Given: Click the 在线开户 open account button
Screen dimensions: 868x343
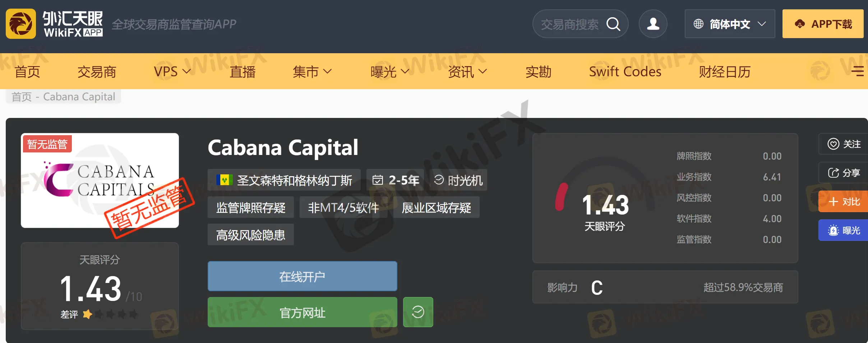Looking at the screenshot, I should click(303, 276).
